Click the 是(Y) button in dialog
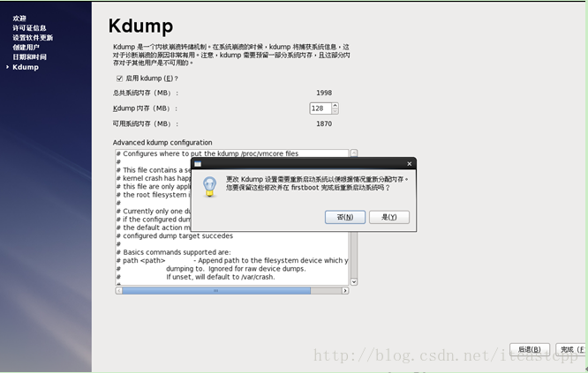 (388, 217)
